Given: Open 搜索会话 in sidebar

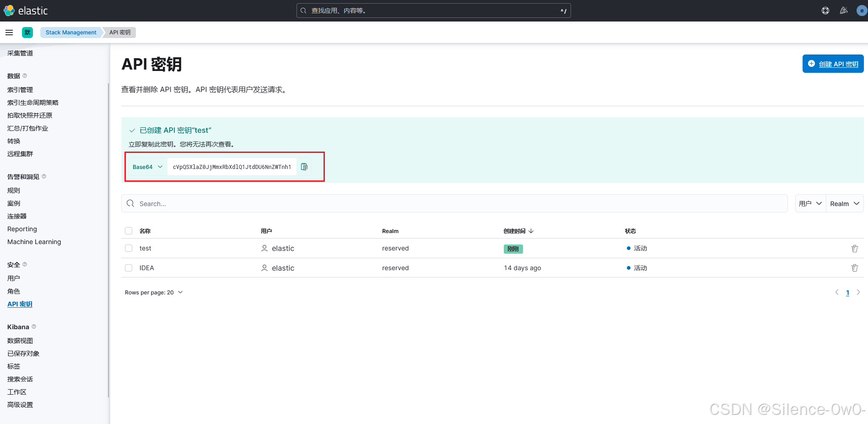Looking at the screenshot, I should [20, 379].
